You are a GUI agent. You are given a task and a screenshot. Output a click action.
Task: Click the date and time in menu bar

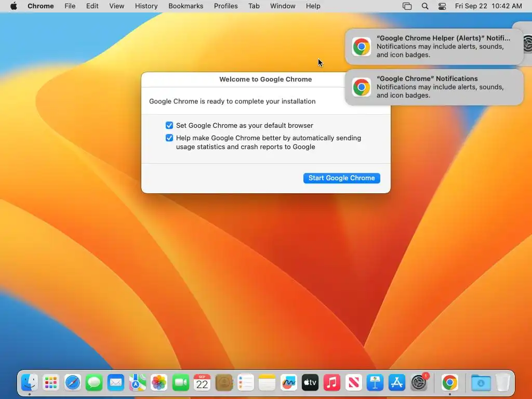click(488, 6)
